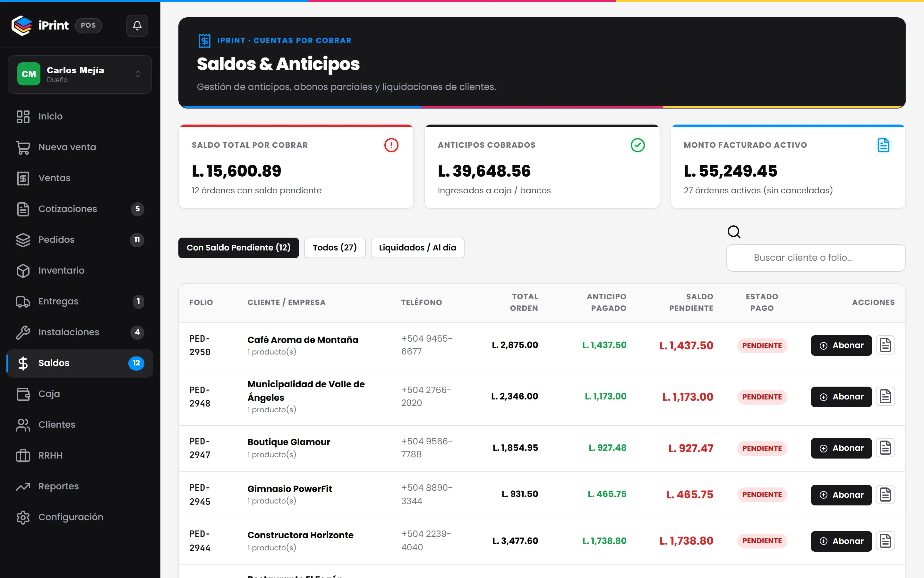Abonar to Constructora Horizonte order
This screenshot has height=578, width=924.
click(x=841, y=541)
